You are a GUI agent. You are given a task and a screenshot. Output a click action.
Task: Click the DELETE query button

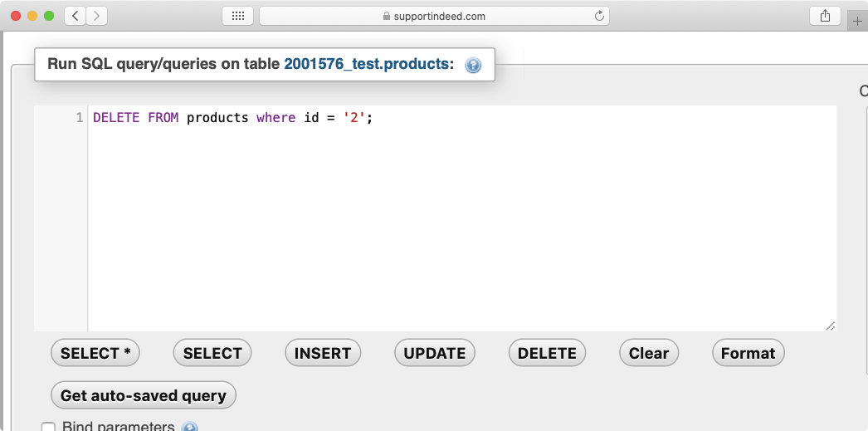coord(547,353)
